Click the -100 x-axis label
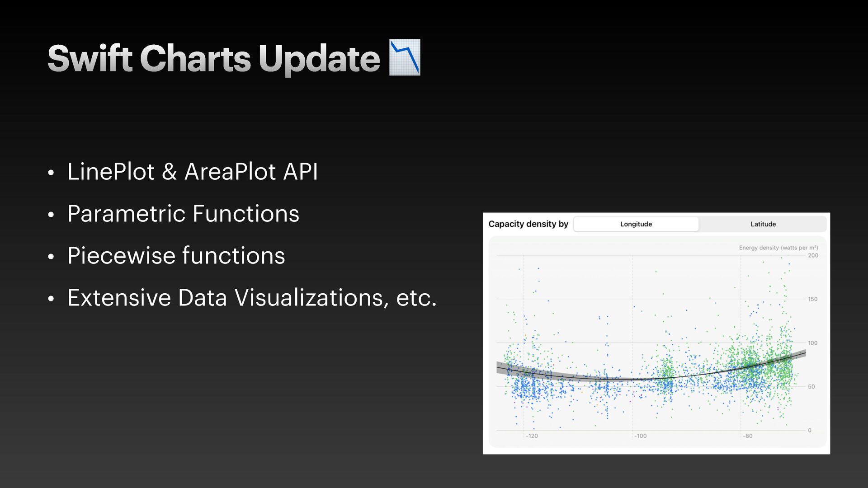 [640, 436]
